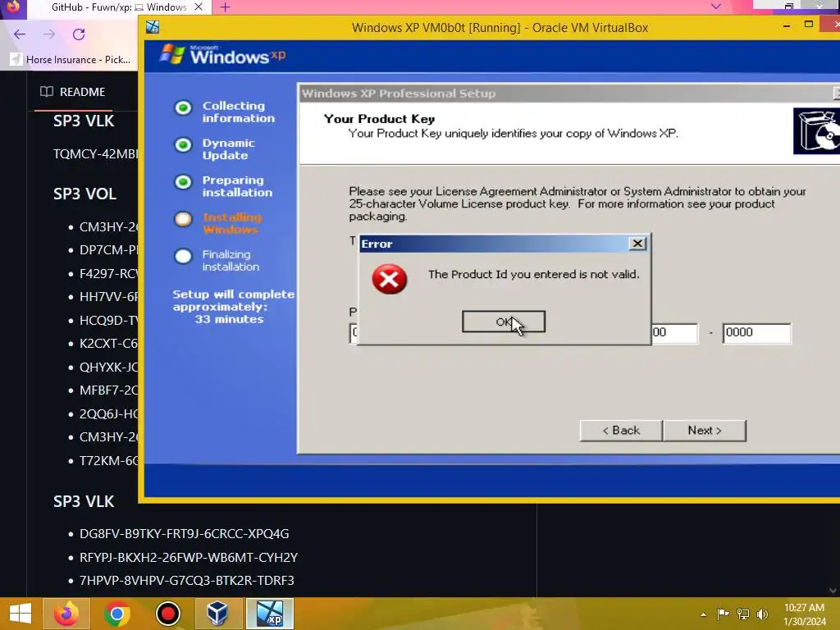Screen dimensions: 840x630
Task: Select the XP VM taskbar icon
Action: click(269, 614)
